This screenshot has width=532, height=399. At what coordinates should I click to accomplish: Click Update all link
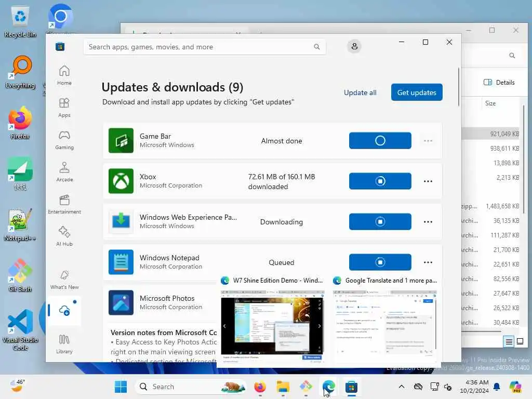coord(360,92)
